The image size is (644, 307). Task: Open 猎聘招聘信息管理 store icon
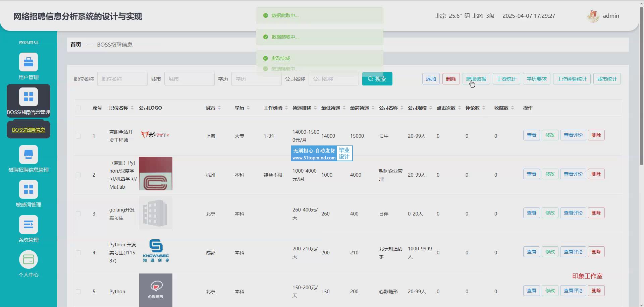pos(29,155)
